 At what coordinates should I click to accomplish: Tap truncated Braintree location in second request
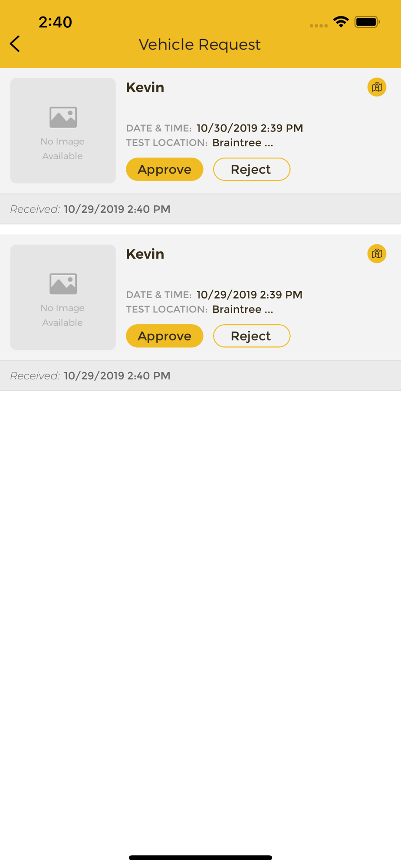pos(243,309)
